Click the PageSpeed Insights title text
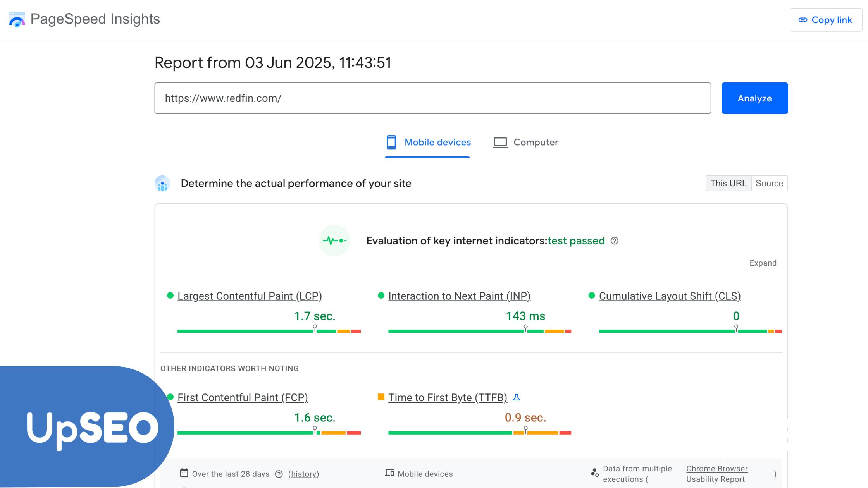The width and height of the screenshot is (868, 488). (x=95, y=19)
